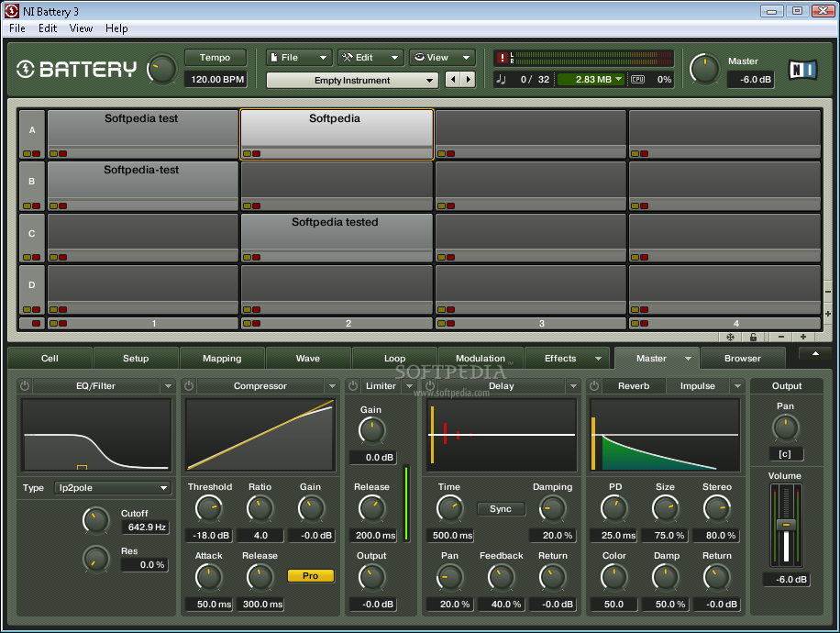Viewport: 840px width, 633px height.
Task: Click the master -6.0 dB value field
Action: click(x=750, y=79)
